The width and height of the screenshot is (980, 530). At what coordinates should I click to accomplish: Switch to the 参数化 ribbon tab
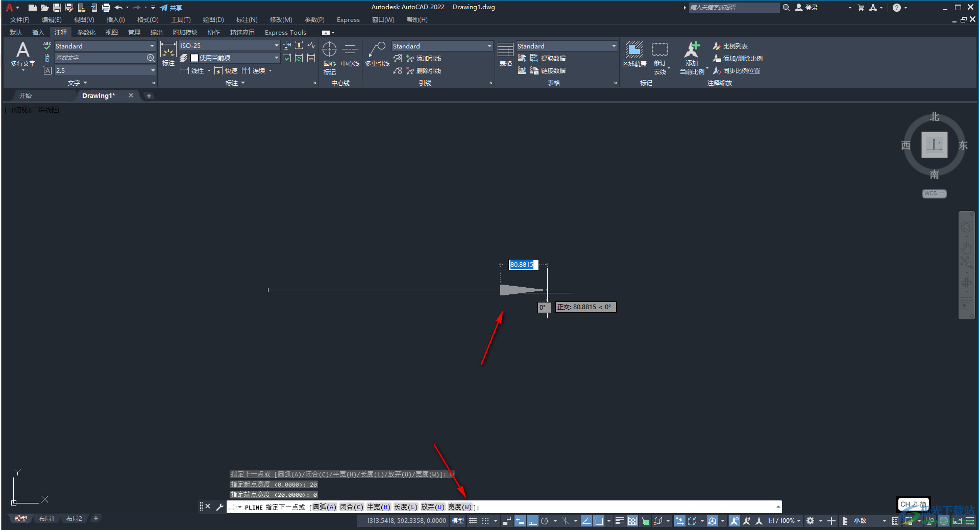(86, 33)
